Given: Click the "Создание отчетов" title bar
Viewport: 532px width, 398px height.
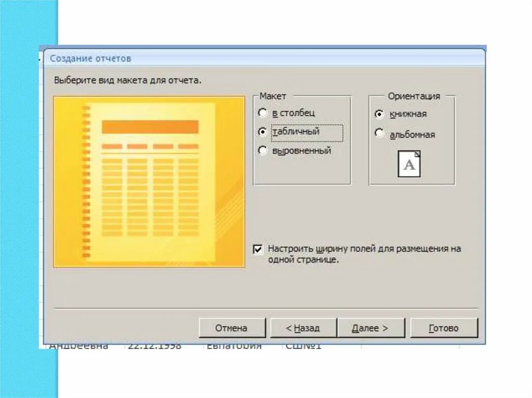Looking at the screenshot, I should pos(264,58).
